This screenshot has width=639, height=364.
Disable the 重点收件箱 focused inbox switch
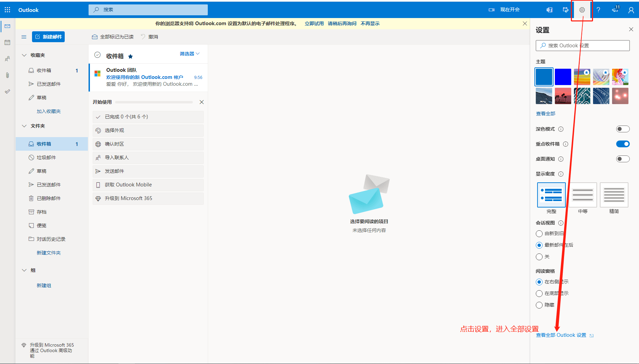click(x=623, y=144)
